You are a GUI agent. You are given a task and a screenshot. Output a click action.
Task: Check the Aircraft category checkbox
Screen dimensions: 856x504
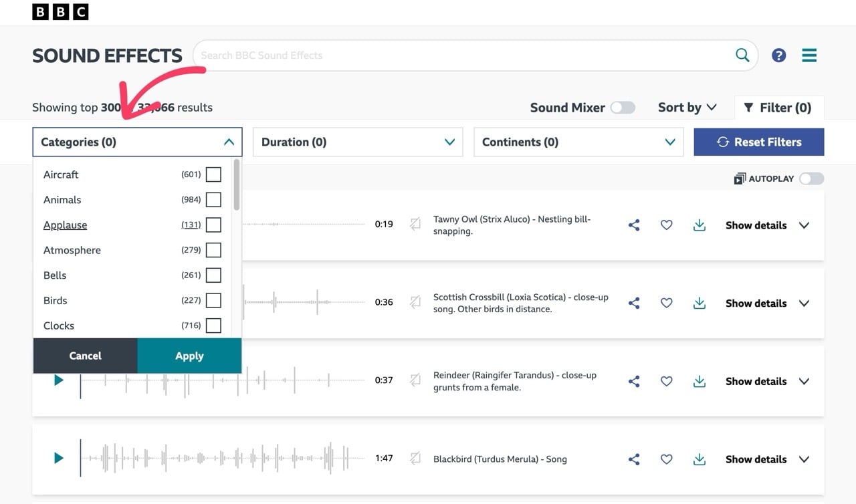tap(213, 174)
